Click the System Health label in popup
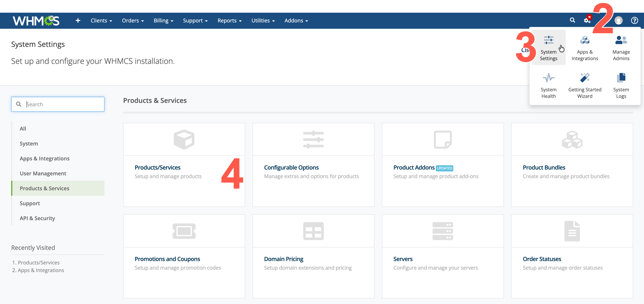 (x=548, y=93)
